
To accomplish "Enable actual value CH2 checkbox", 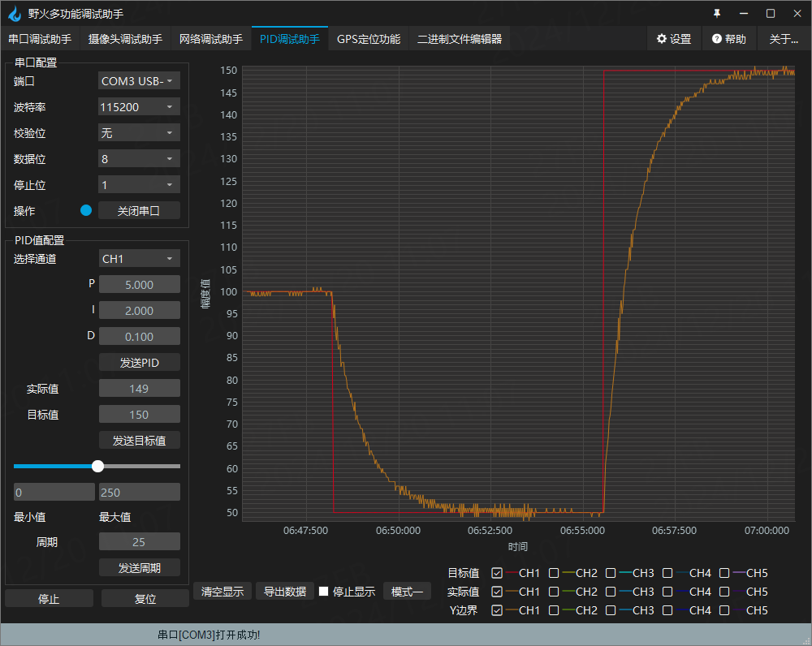I will [554, 592].
